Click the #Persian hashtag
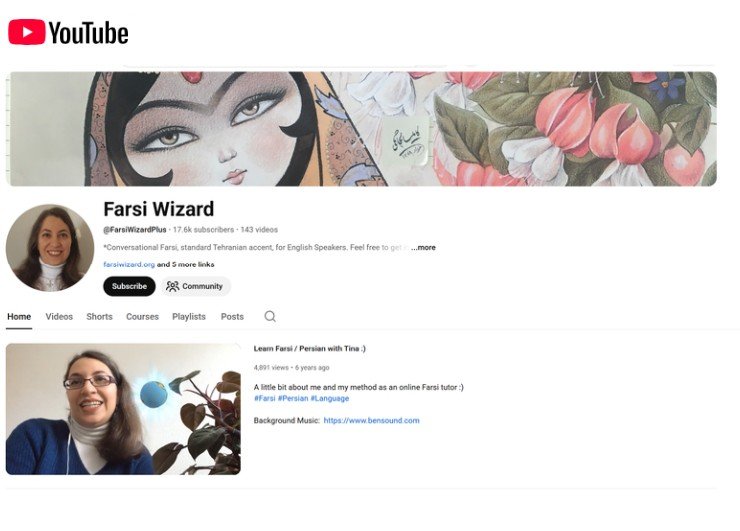Viewport: 740px width, 531px height. [x=293, y=398]
